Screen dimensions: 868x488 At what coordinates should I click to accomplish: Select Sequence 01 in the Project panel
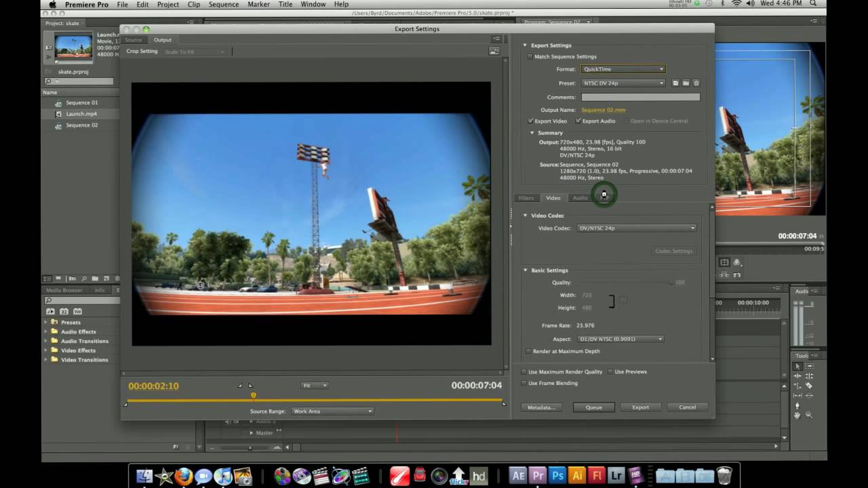(x=81, y=103)
